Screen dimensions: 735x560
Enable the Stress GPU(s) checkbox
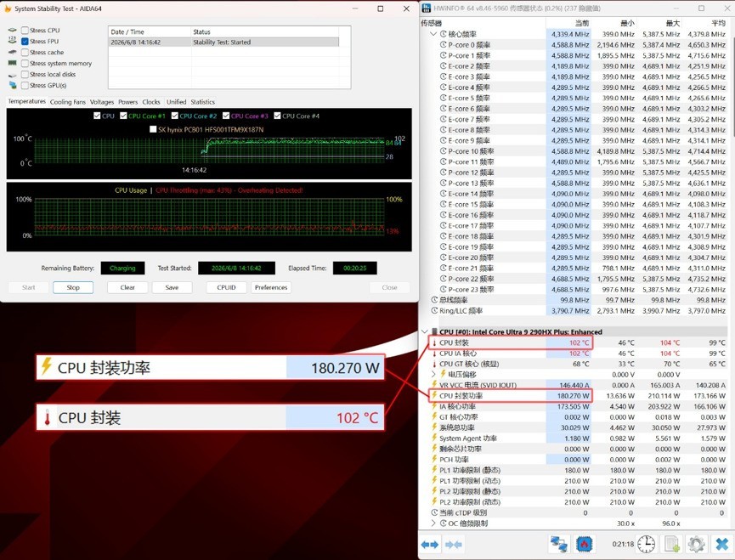pyautogui.click(x=25, y=85)
